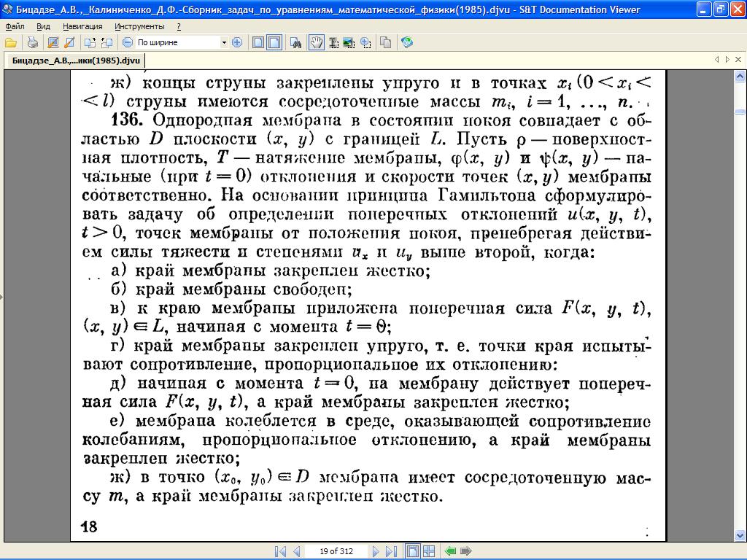Switch to the Бицадзе_А.В. djvu document tab
This screenshot has height=560, width=747.
[x=76, y=61]
